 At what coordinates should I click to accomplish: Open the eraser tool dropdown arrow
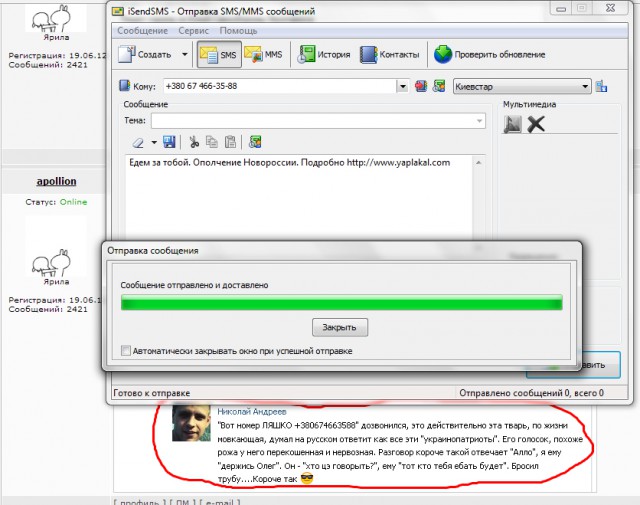coord(154,142)
